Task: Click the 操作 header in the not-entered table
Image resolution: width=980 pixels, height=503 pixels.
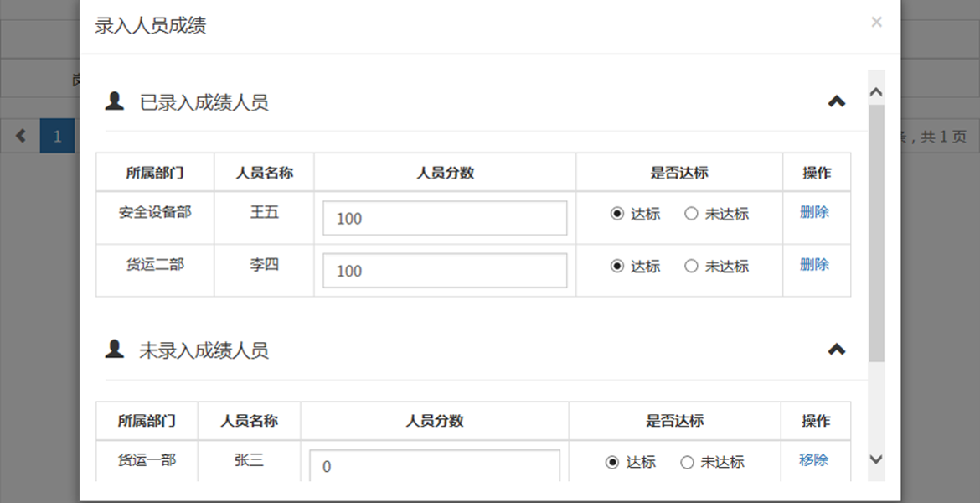Action: coord(816,421)
